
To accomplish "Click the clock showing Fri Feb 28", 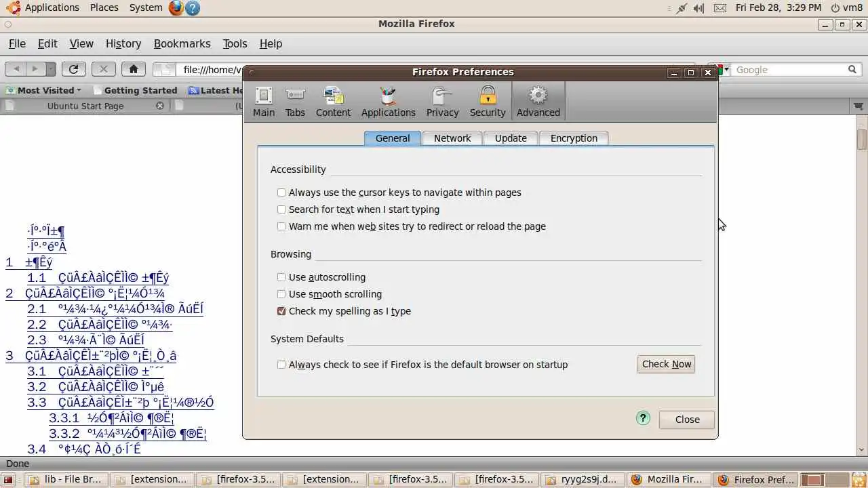I will click(778, 8).
